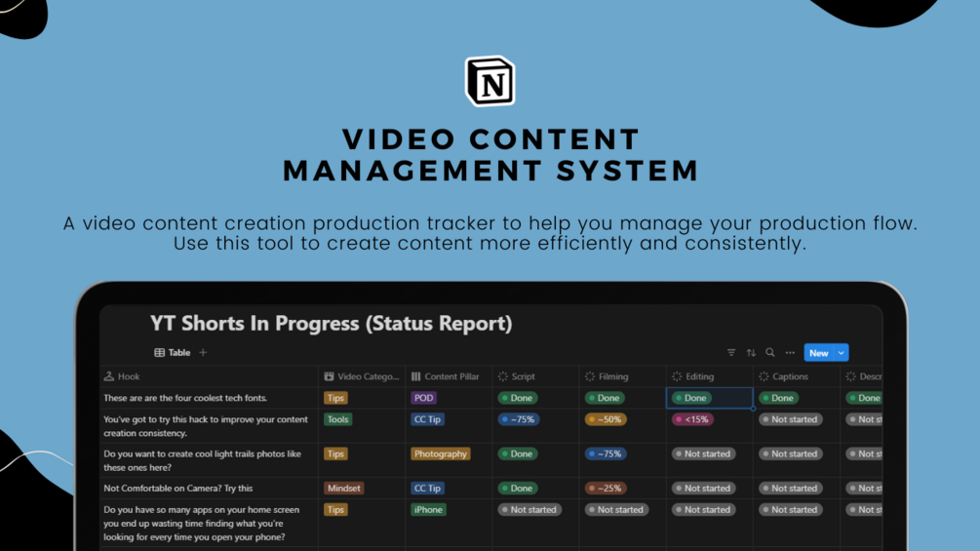Viewport: 980px width, 551px height.
Task: Click Script Done in Not Comfortable row
Action: pos(517,488)
